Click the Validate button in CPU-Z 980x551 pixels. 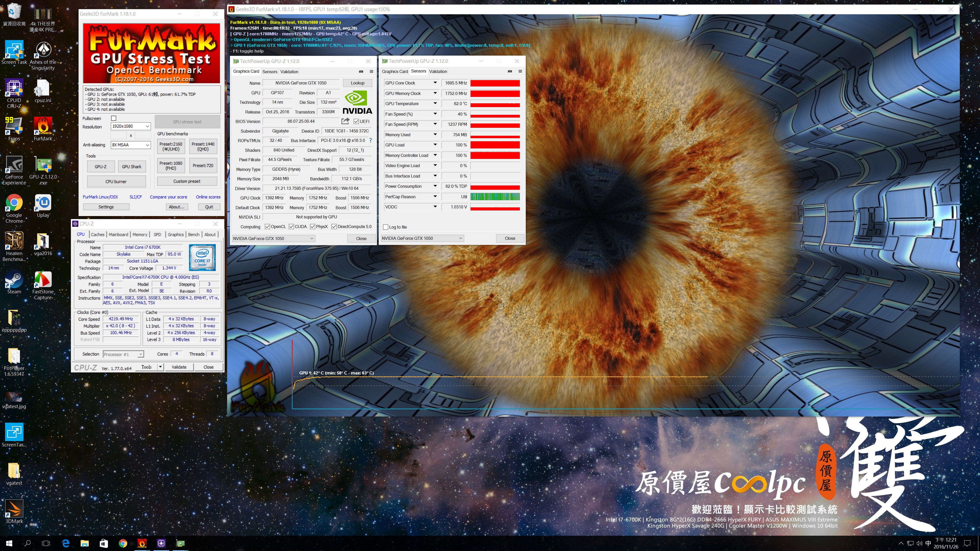click(179, 367)
